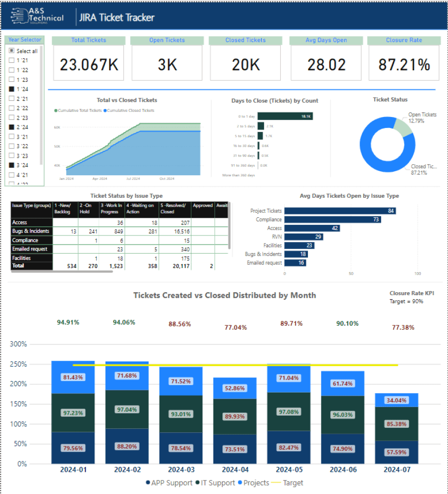Sort by 5 -Resolved/Closed column header

pyautogui.click(x=175, y=208)
